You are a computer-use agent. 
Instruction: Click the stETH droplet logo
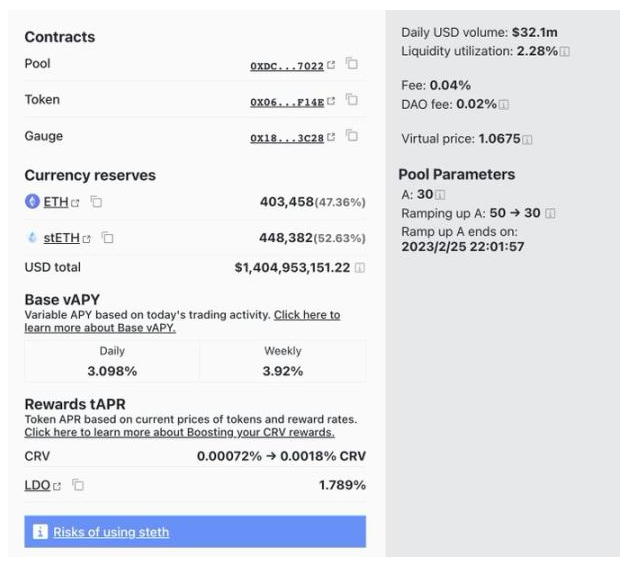point(32,238)
